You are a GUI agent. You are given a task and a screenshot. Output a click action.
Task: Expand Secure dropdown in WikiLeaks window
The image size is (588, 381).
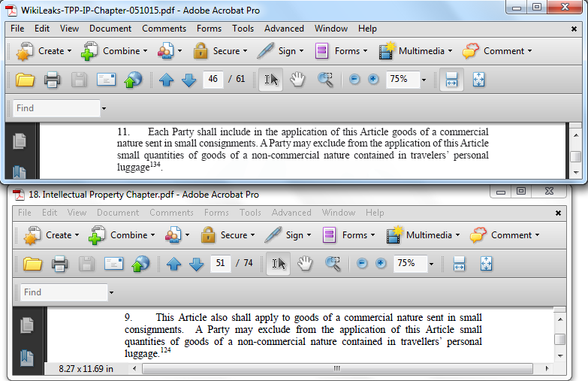pos(245,51)
